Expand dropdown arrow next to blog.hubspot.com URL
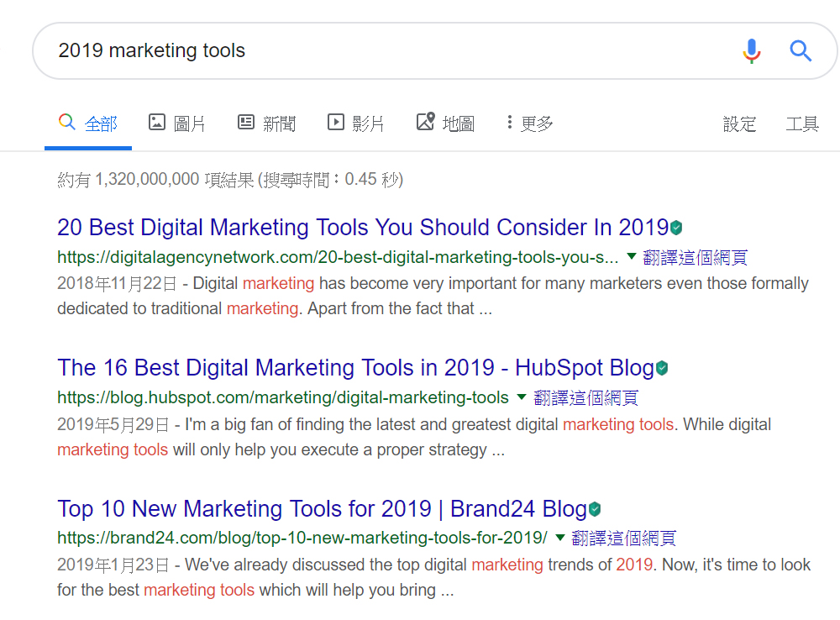 pyautogui.click(x=522, y=397)
